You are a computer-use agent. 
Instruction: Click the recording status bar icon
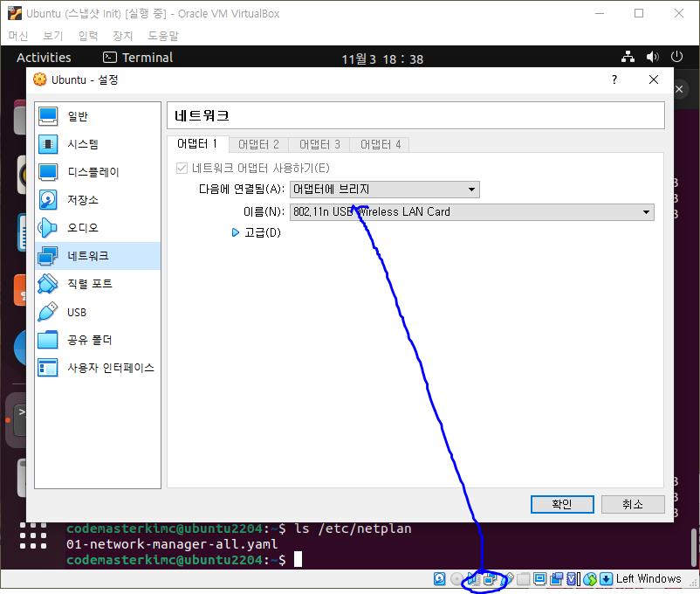[556, 579]
